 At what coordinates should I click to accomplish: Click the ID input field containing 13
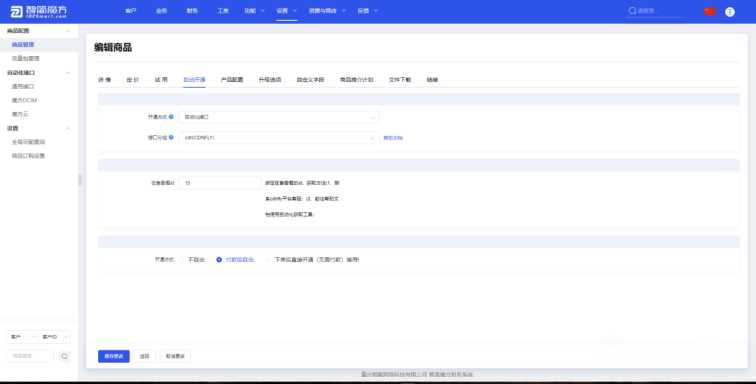pyautogui.click(x=220, y=183)
